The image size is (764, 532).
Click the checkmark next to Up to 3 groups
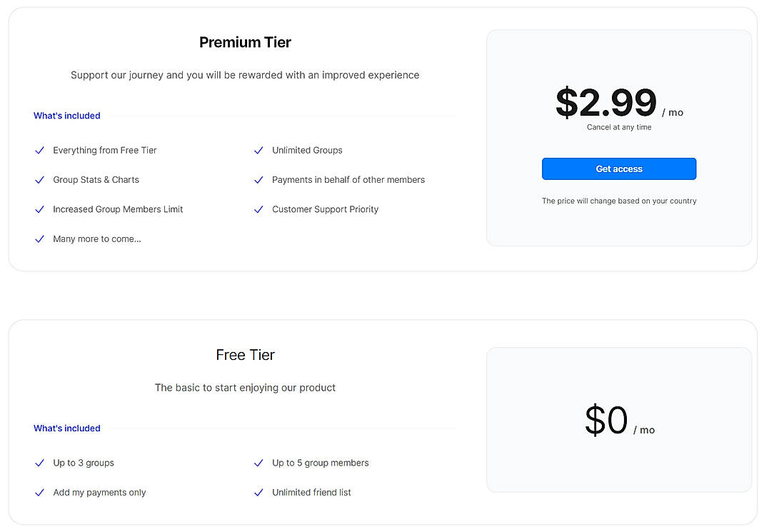(40, 463)
